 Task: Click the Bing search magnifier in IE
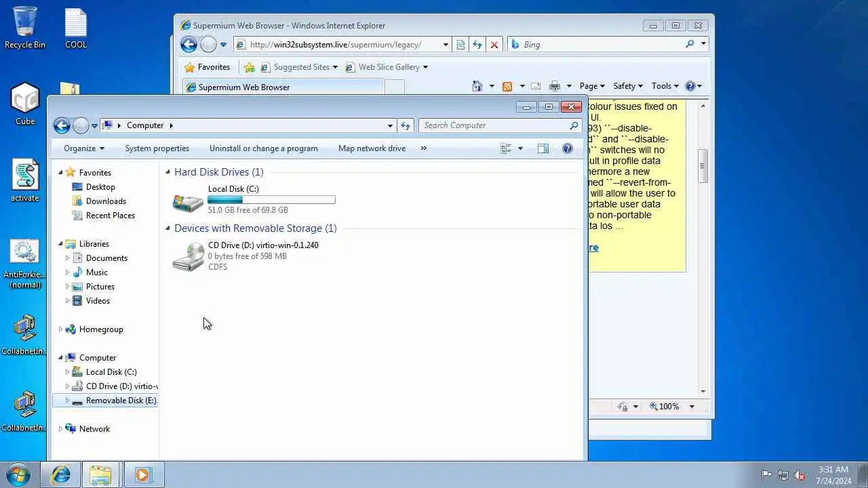click(x=690, y=44)
